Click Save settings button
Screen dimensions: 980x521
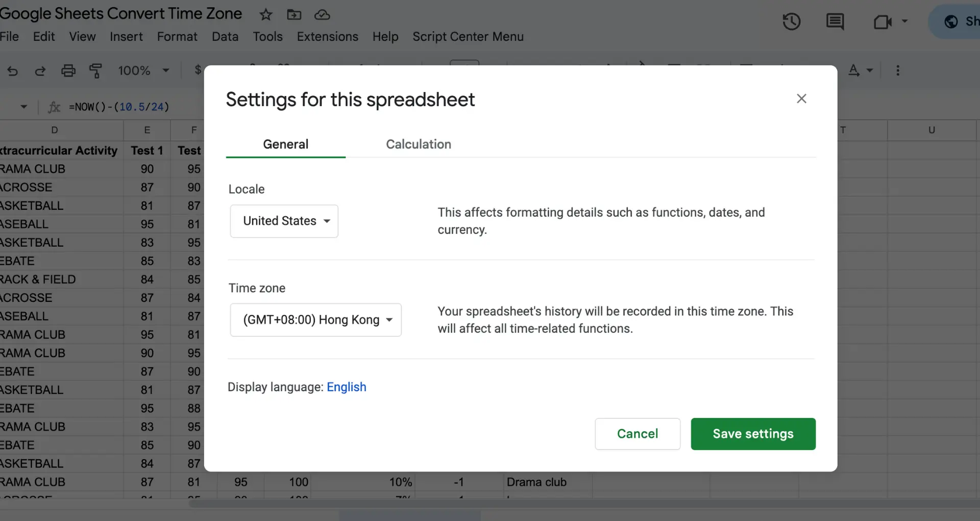click(x=753, y=434)
